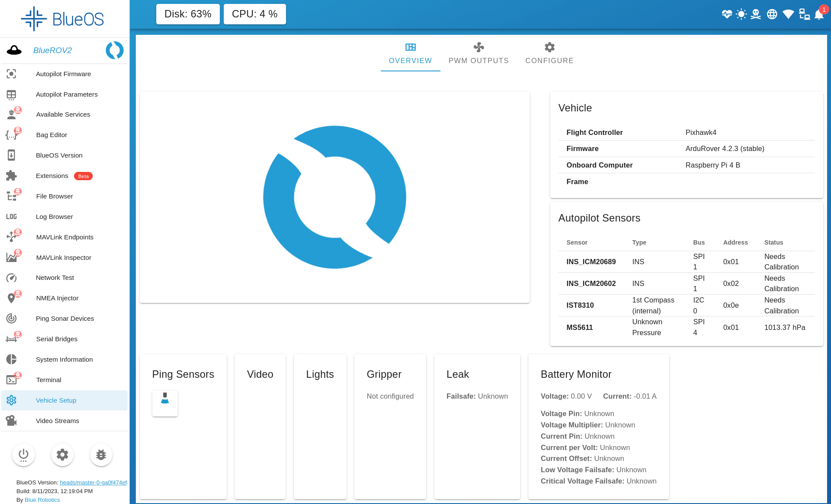
Task: Open notifications via the bell icon
Action: [819, 15]
